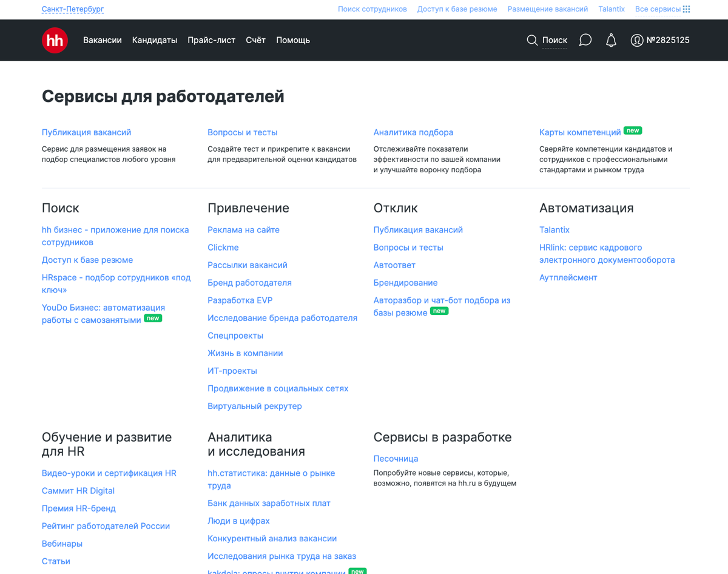Image resolution: width=728 pixels, height=574 pixels.
Task: Open the notifications bell
Action: 611,40
